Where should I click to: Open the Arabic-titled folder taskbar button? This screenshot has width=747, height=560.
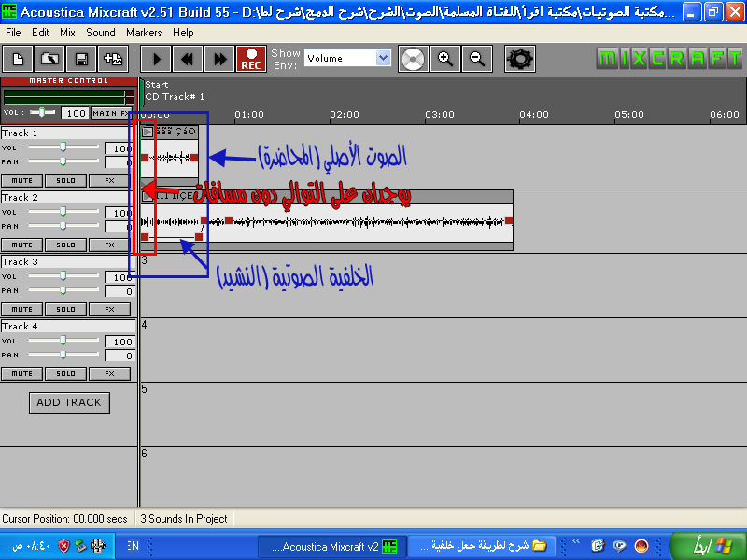(482, 546)
